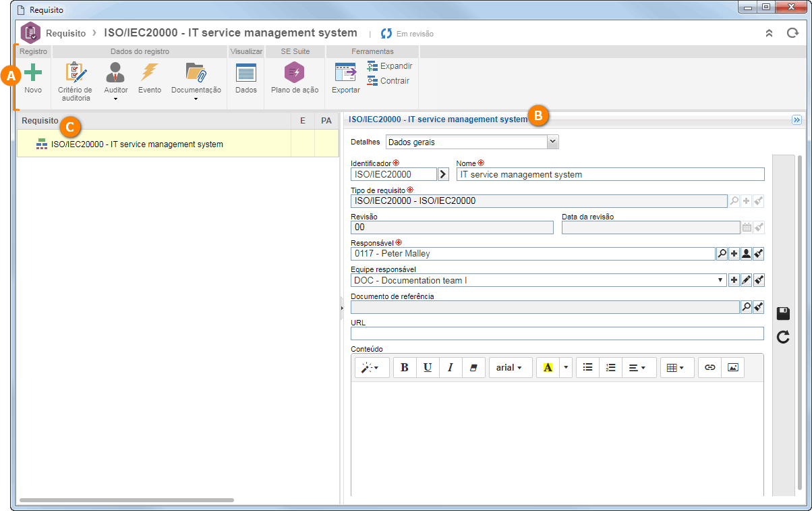
Task: Click the Revisão field
Action: click(452, 227)
